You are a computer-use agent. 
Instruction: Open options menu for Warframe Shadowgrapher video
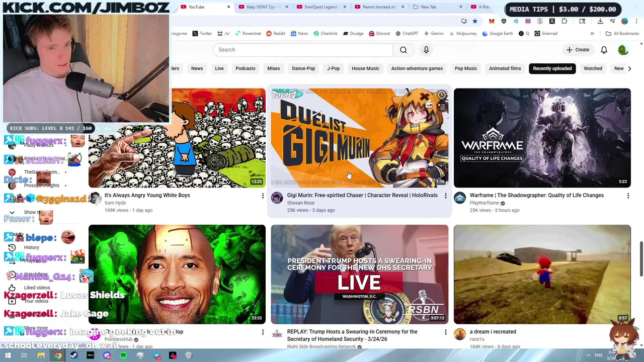pos(628,196)
